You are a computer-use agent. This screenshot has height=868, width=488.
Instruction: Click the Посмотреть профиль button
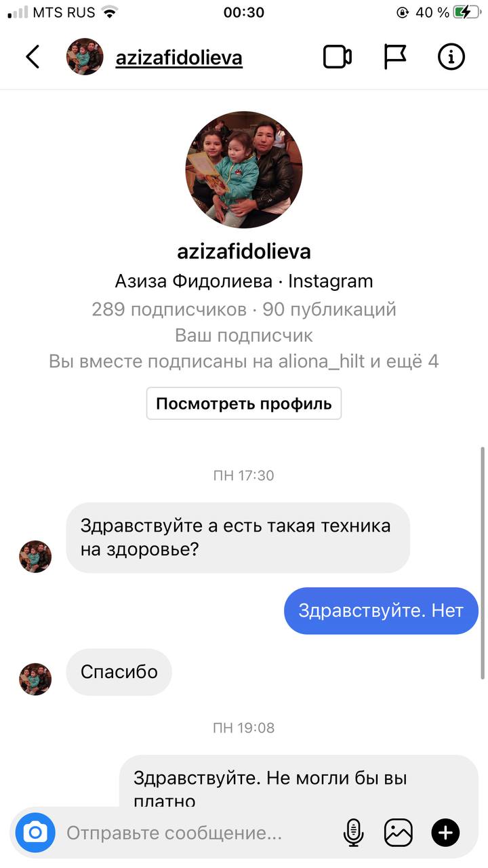244,404
